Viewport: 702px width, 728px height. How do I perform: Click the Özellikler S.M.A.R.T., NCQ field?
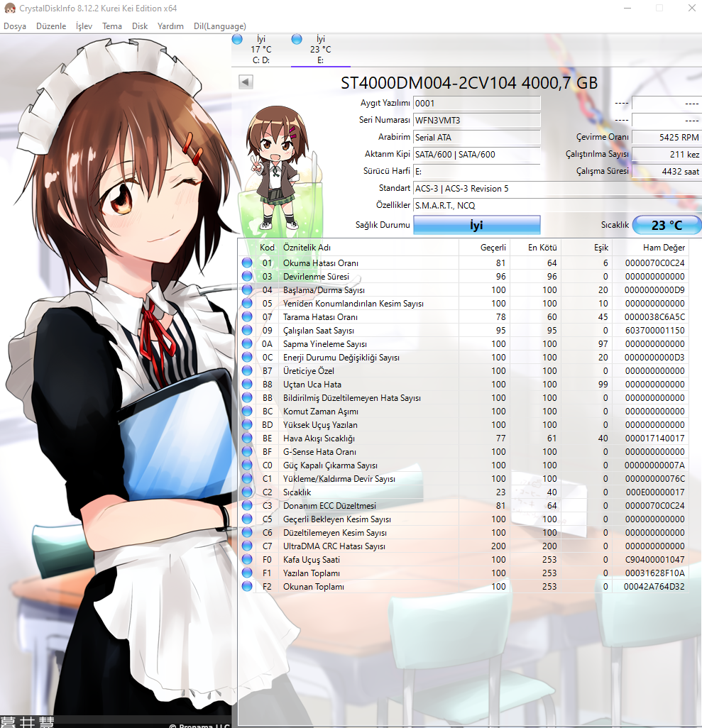point(557,205)
